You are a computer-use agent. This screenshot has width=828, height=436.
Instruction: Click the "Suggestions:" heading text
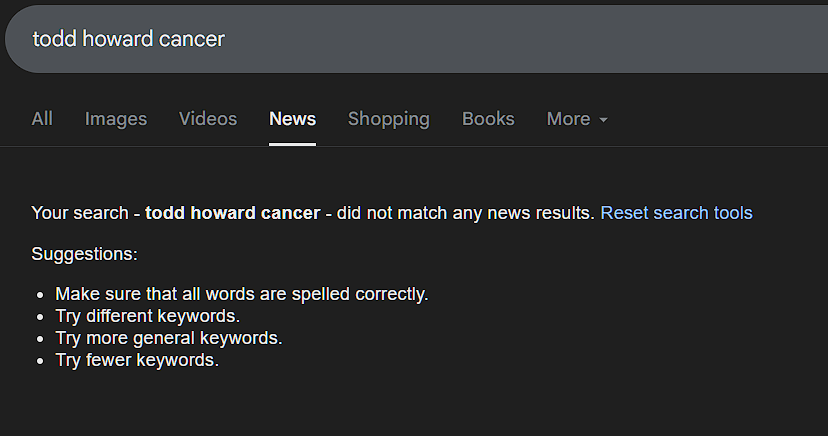tap(84, 254)
